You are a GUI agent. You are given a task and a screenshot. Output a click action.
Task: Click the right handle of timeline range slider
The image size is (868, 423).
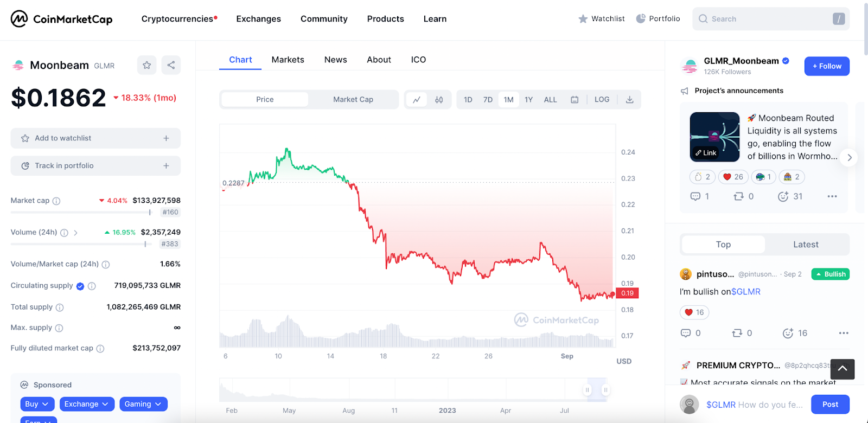click(605, 389)
